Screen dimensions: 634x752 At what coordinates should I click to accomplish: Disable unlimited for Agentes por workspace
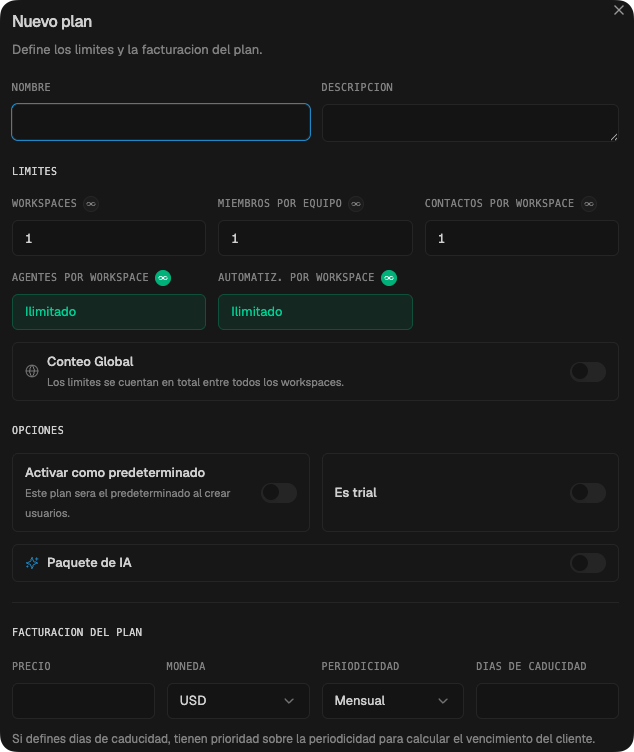click(x=163, y=278)
